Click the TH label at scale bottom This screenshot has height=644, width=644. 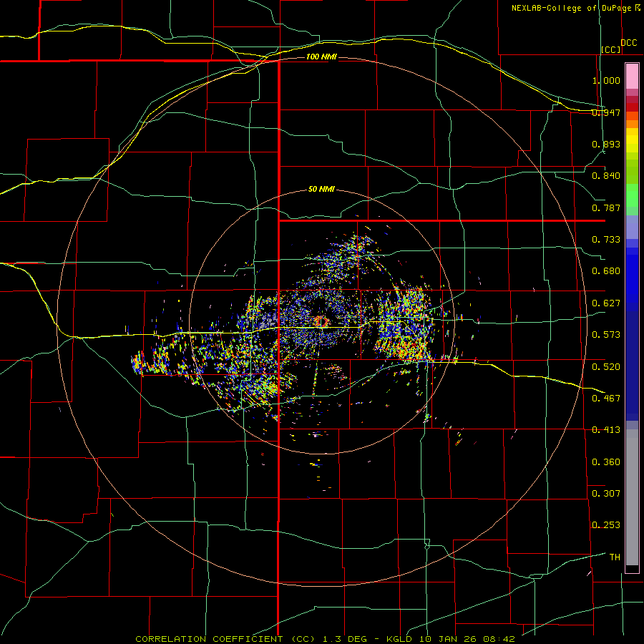pyautogui.click(x=615, y=557)
